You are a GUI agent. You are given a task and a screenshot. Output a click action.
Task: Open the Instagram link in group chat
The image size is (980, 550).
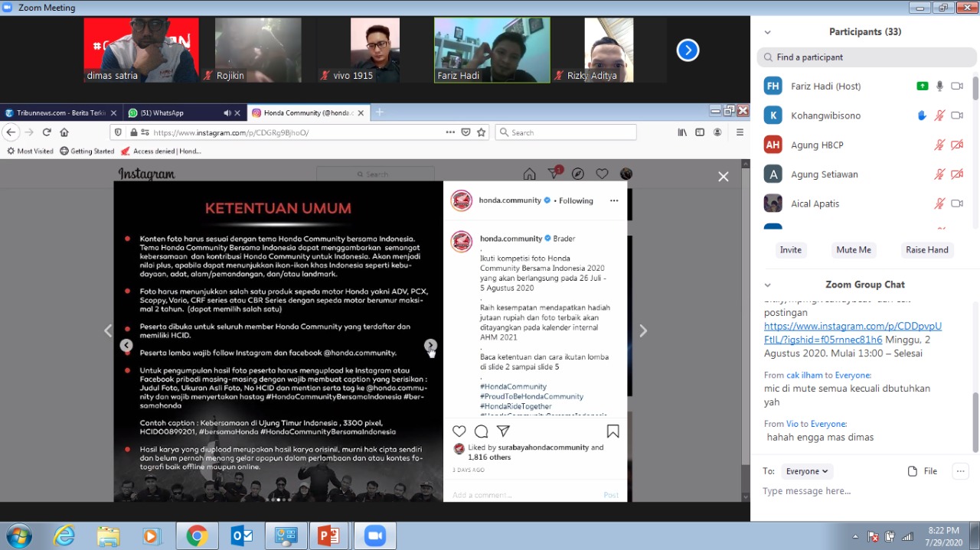[x=853, y=333]
